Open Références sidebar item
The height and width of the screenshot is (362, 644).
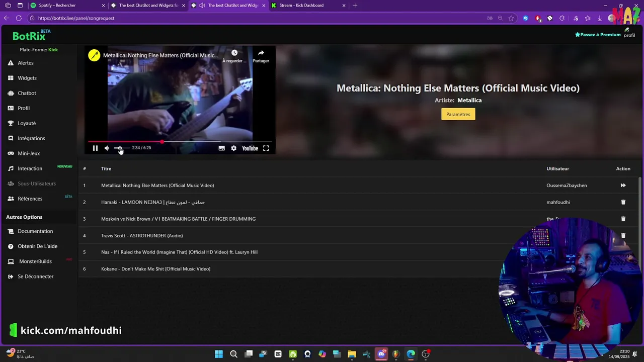[30, 199]
